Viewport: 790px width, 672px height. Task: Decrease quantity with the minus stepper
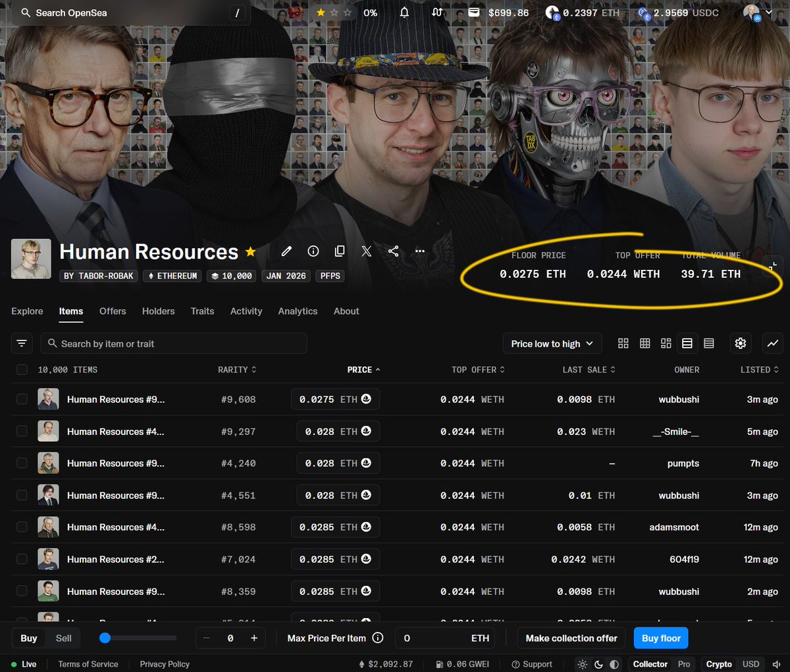tap(206, 638)
